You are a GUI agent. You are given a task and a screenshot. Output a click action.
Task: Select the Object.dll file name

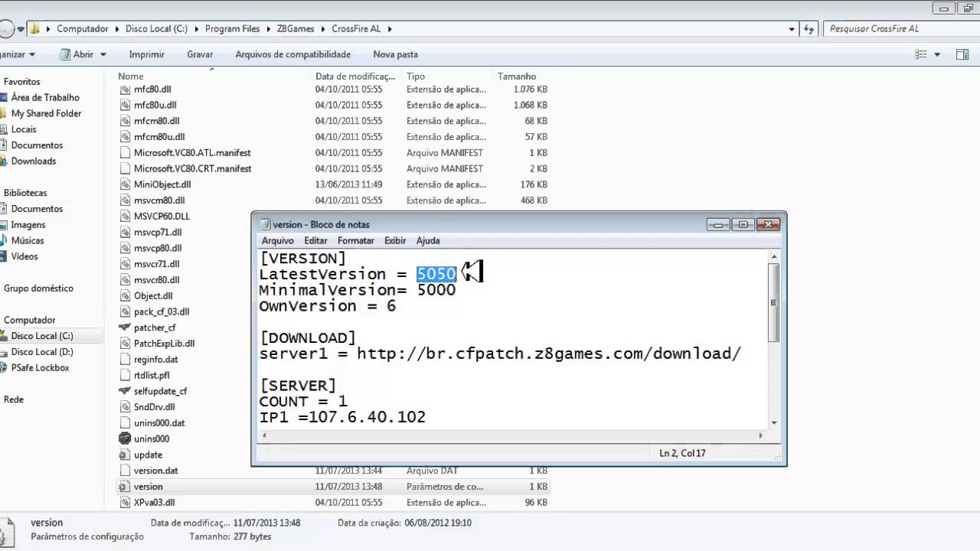[153, 296]
